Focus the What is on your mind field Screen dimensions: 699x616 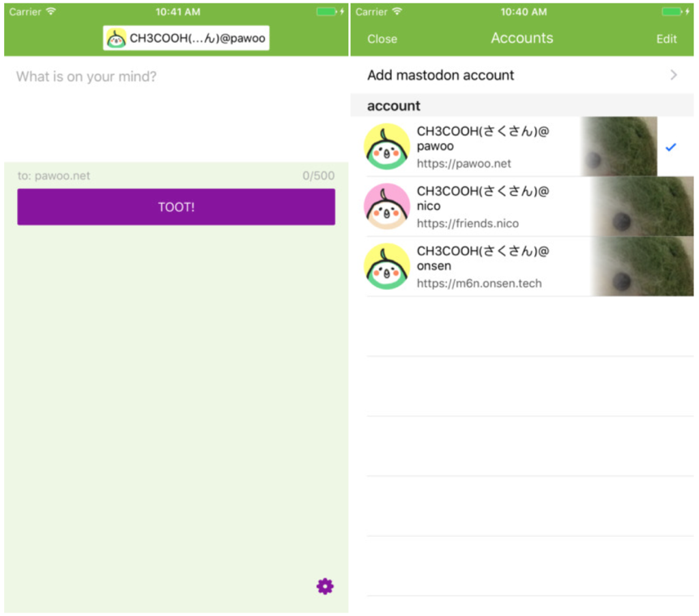[x=176, y=109]
